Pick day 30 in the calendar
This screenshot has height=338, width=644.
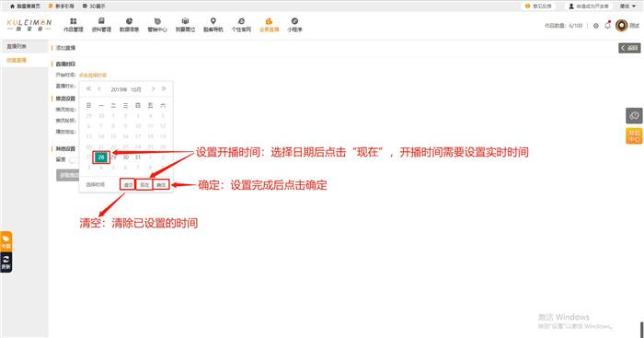pyautogui.click(x=126, y=157)
